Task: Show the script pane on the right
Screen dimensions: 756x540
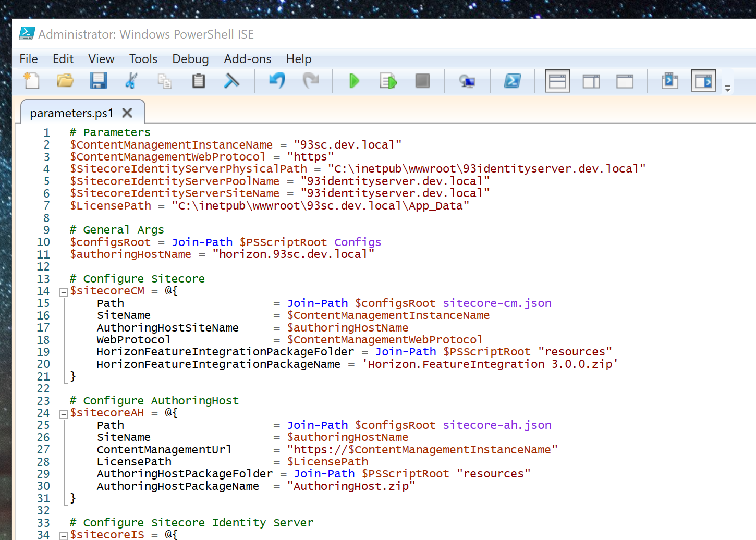Action: (591, 81)
